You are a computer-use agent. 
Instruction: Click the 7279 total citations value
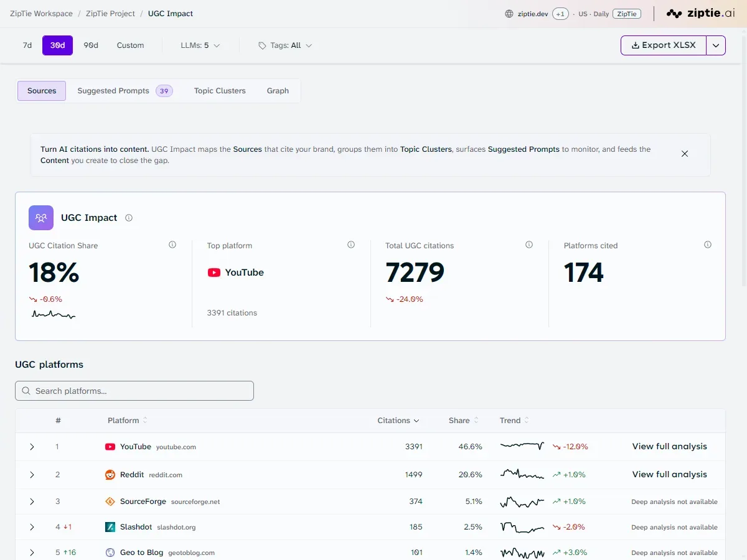point(415,273)
